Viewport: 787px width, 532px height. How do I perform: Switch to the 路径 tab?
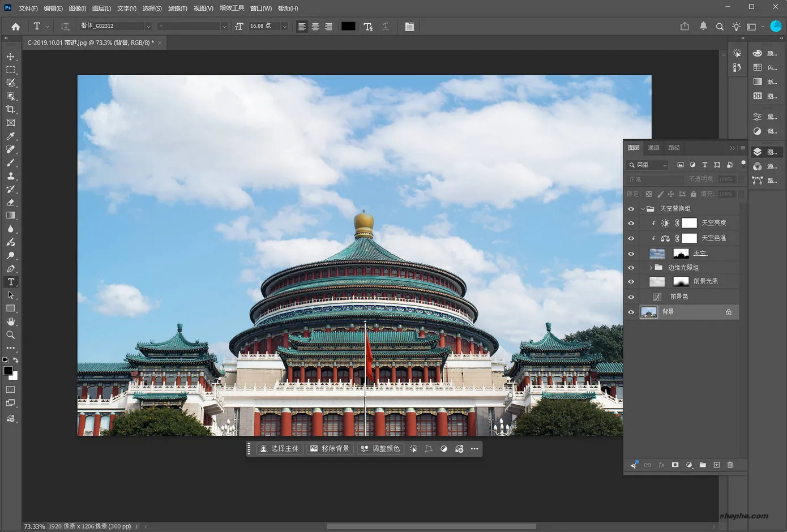(674, 148)
